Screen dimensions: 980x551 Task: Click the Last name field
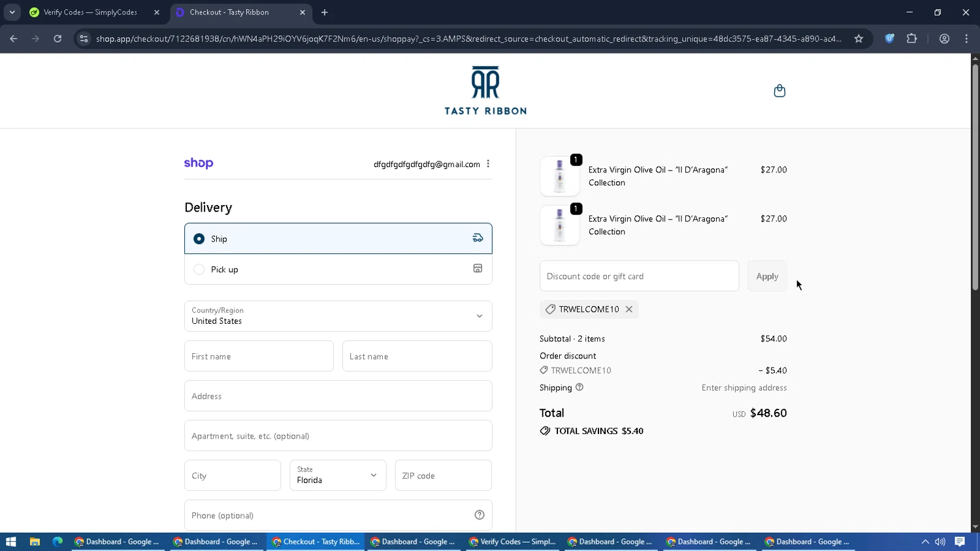coord(417,356)
